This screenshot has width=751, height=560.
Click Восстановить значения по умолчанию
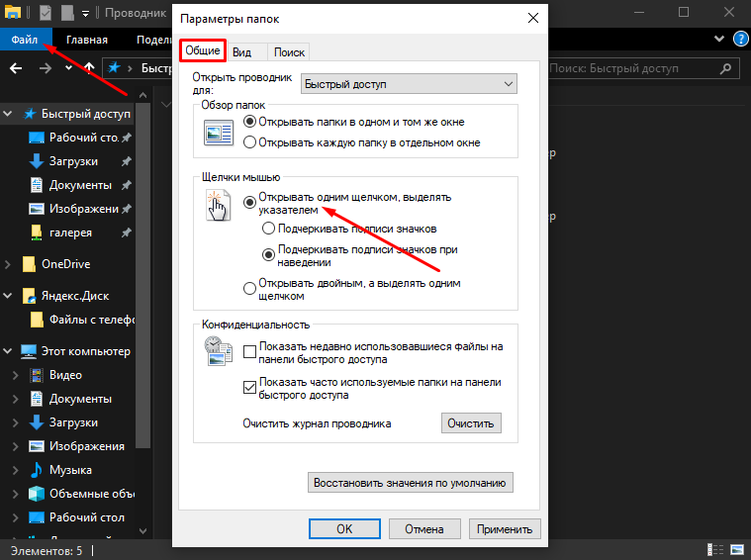(410, 483)
